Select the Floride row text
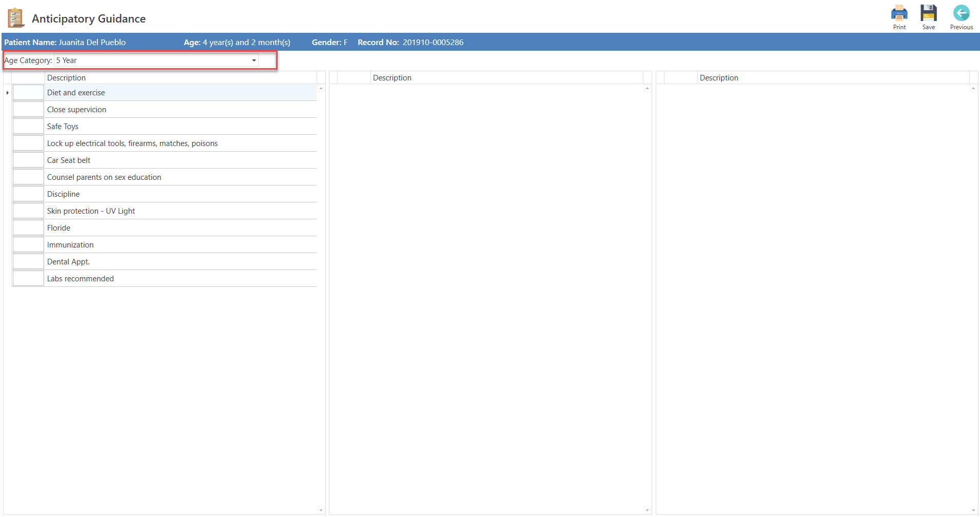The height and width of the screenshot is (517, 980). tap(59, 228)
